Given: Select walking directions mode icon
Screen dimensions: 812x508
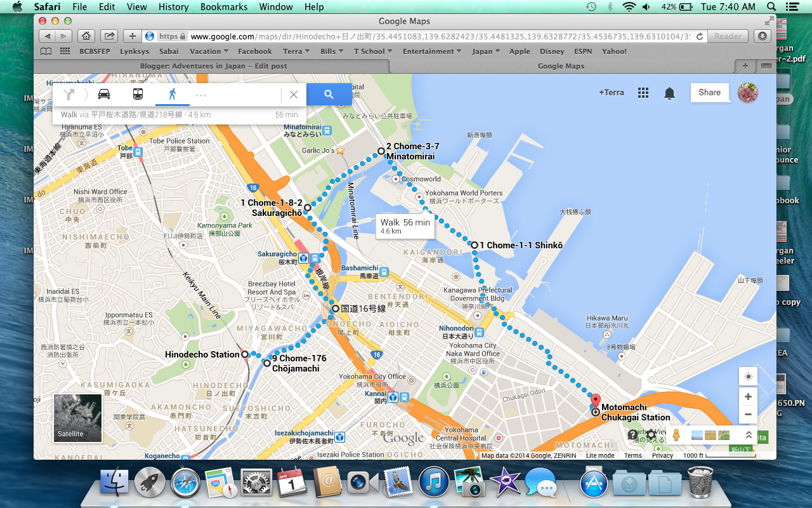Looking at the screenshot, I should [x=172, y=94].
